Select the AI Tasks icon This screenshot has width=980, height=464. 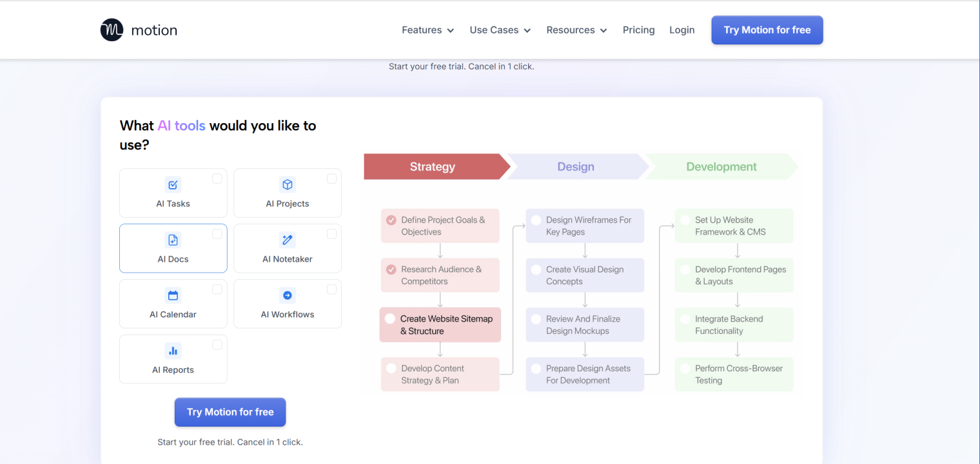click(x=173, y=184)
